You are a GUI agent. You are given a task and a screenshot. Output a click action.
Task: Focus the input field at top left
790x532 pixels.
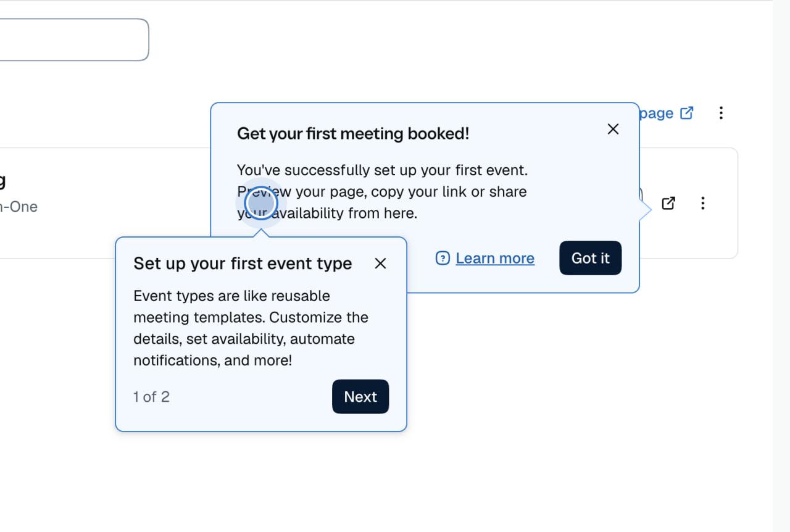tap(74, 39)
